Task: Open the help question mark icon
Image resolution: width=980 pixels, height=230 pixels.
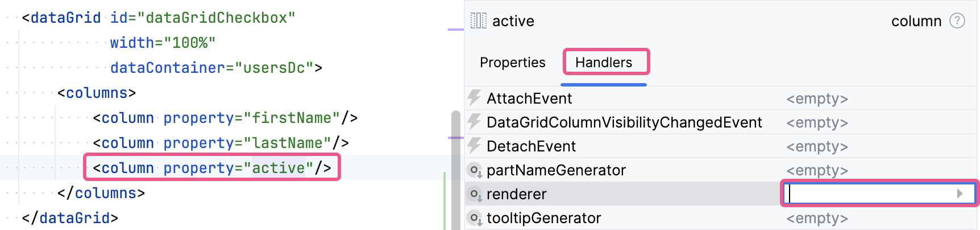Action: click(957, 21)
